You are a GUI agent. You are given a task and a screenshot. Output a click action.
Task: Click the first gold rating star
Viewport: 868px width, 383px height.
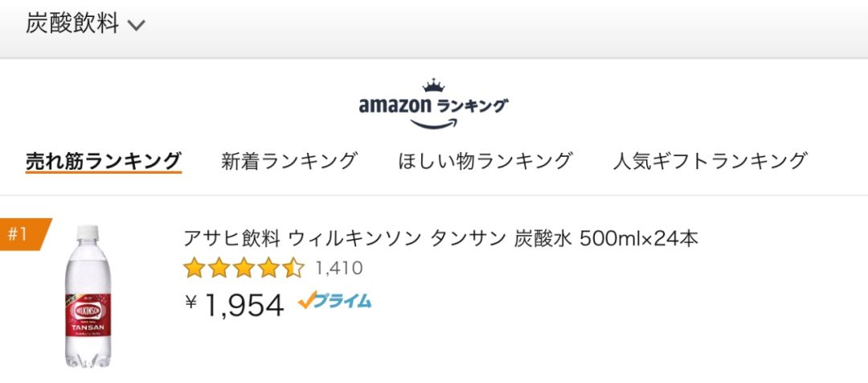(194, 268)
